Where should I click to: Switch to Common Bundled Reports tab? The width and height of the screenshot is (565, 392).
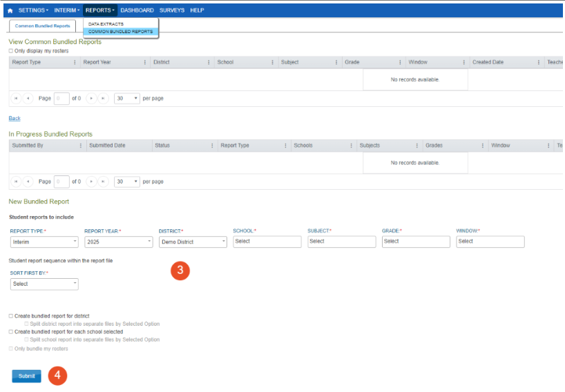point(42,26)
